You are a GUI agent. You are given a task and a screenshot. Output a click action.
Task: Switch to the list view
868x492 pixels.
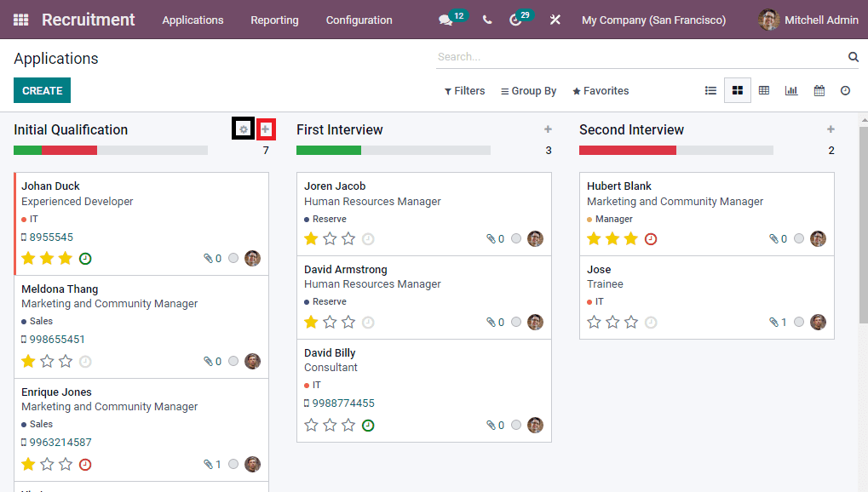pos(710,90)
